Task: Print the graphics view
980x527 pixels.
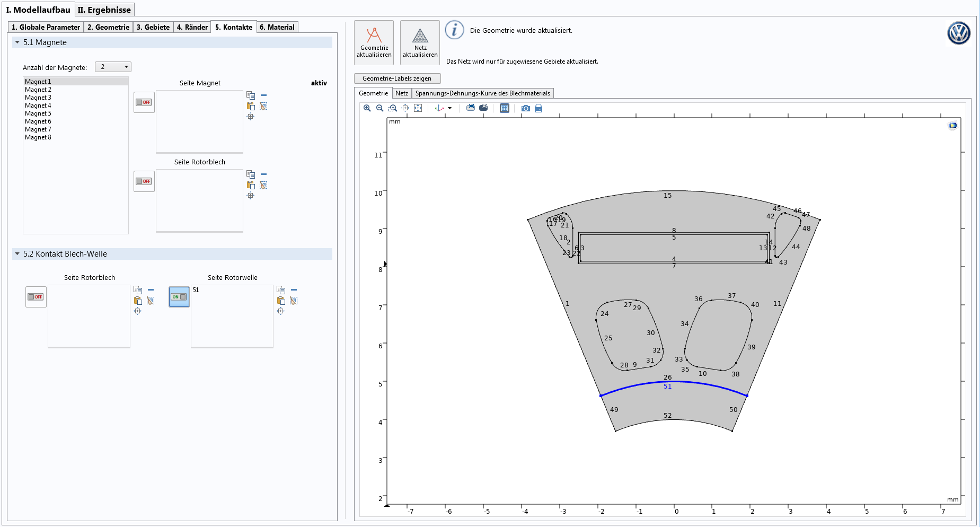Action: tap(538, 108)
